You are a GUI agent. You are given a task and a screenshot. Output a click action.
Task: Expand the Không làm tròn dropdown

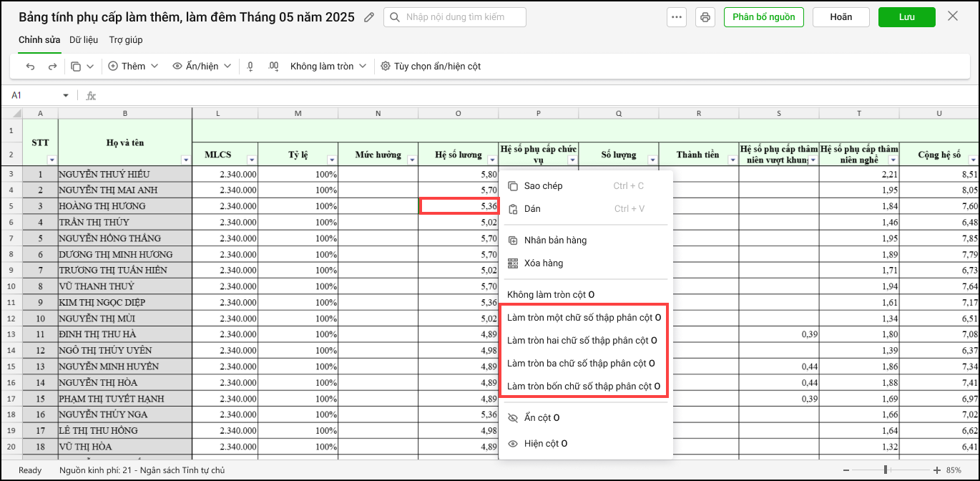click(x=328, y=67)
